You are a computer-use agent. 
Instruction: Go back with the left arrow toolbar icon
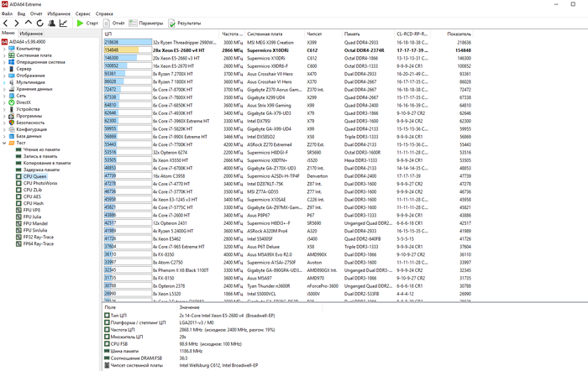coord(6,24)
